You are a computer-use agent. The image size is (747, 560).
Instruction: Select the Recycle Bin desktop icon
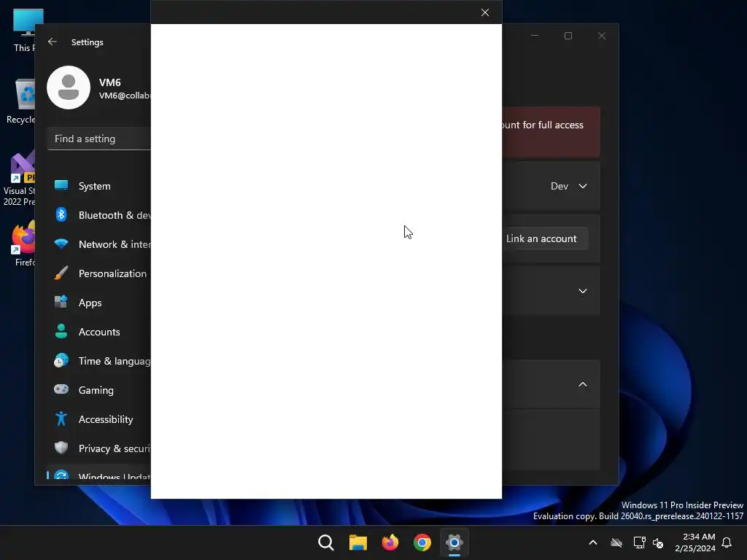[x=21, y=101]
